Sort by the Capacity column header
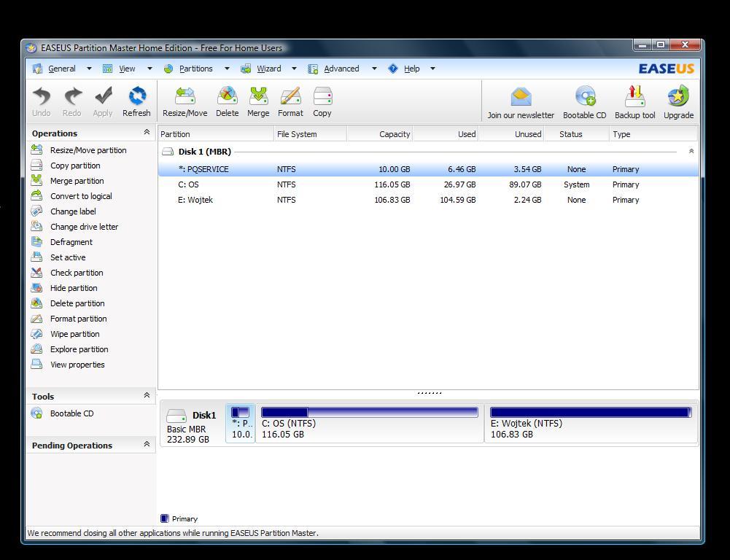Screen dimensions: 730x560 point(380,134)
